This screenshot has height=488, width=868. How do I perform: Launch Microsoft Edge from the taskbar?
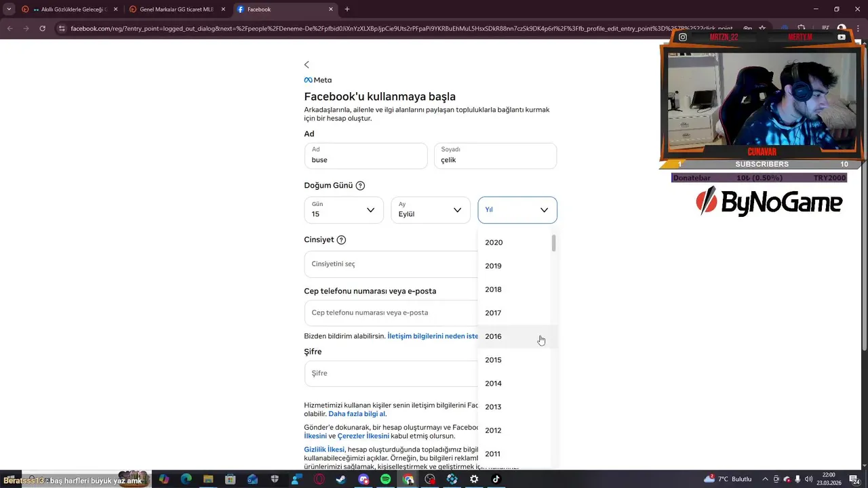pos(186,479)
